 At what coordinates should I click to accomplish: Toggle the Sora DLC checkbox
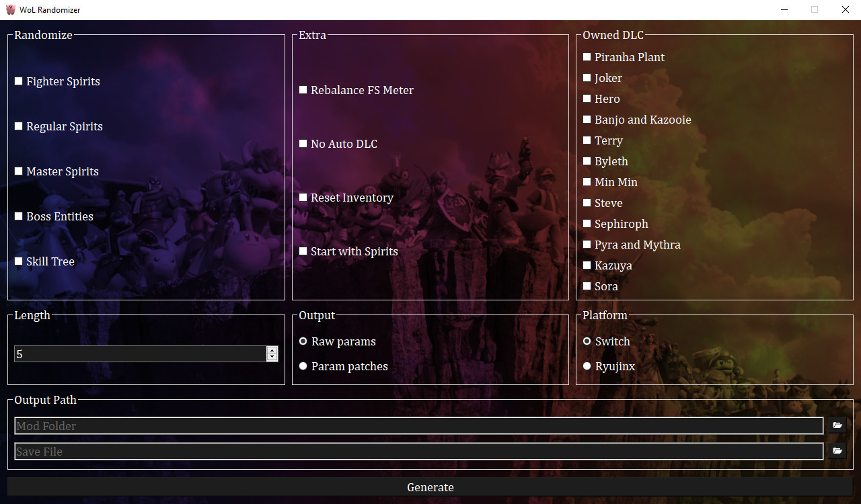[587, 286]
